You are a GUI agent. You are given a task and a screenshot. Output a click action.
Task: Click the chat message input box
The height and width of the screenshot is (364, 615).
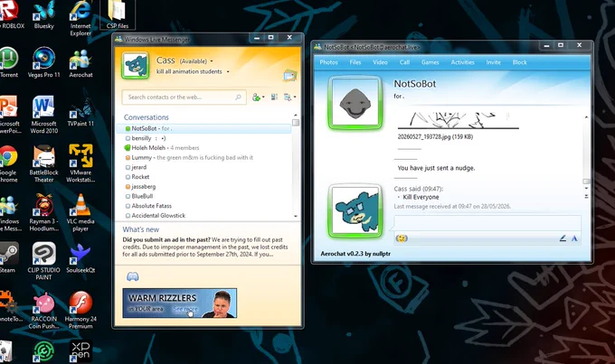click(x=487, y=223)
